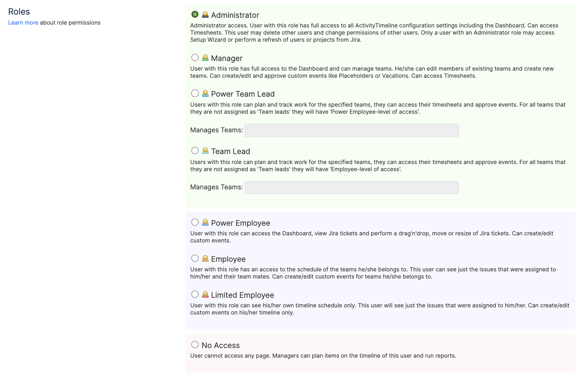The width and height of the screenshot is (588, 378).
Task: Select the Administrator role radio button
Action: click(x=195, y=15)
